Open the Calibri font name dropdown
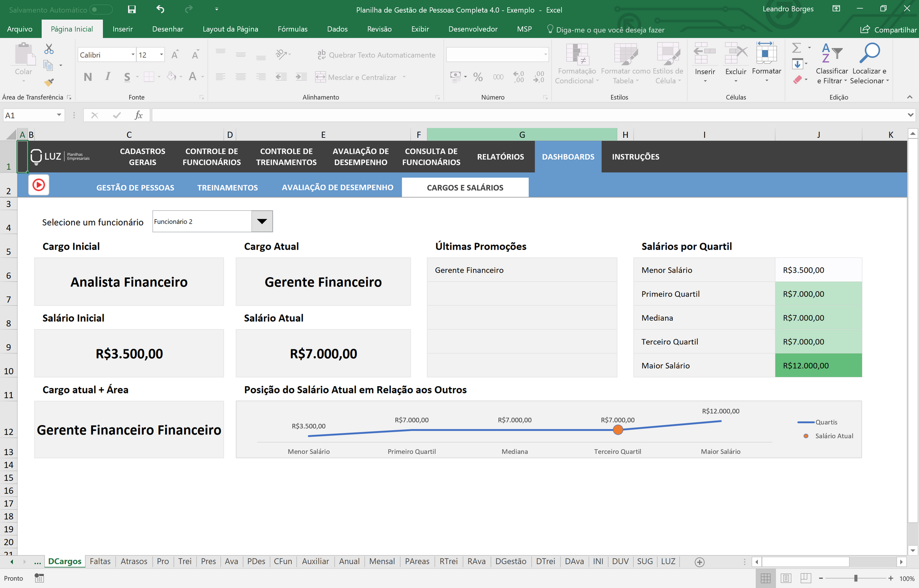 pyautogui.click(x=133, y=55)
